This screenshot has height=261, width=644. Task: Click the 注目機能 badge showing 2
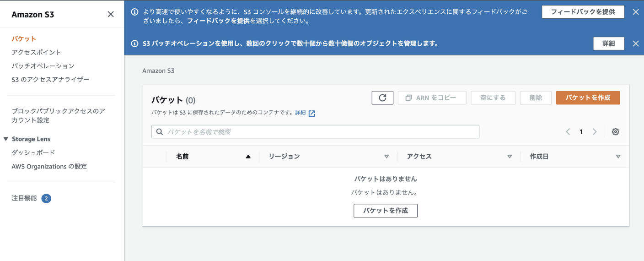click(x=46, y=198)
